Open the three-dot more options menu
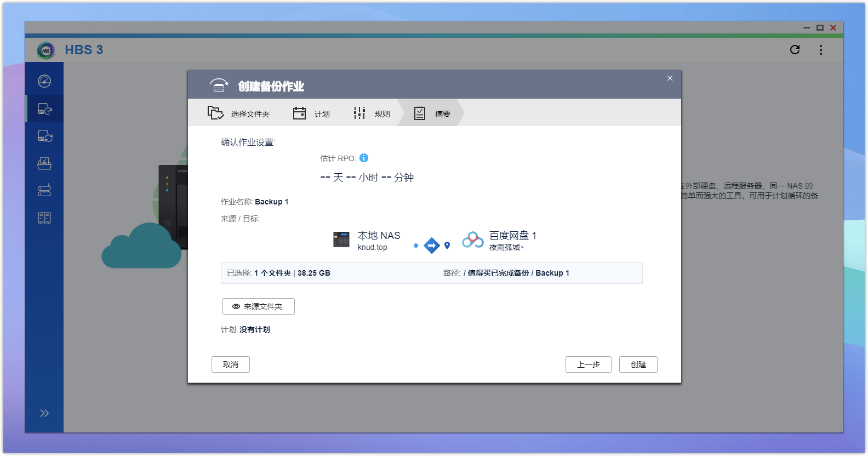Image resolution: width=868 pixels, height=456 pixels. pos(820,50)
